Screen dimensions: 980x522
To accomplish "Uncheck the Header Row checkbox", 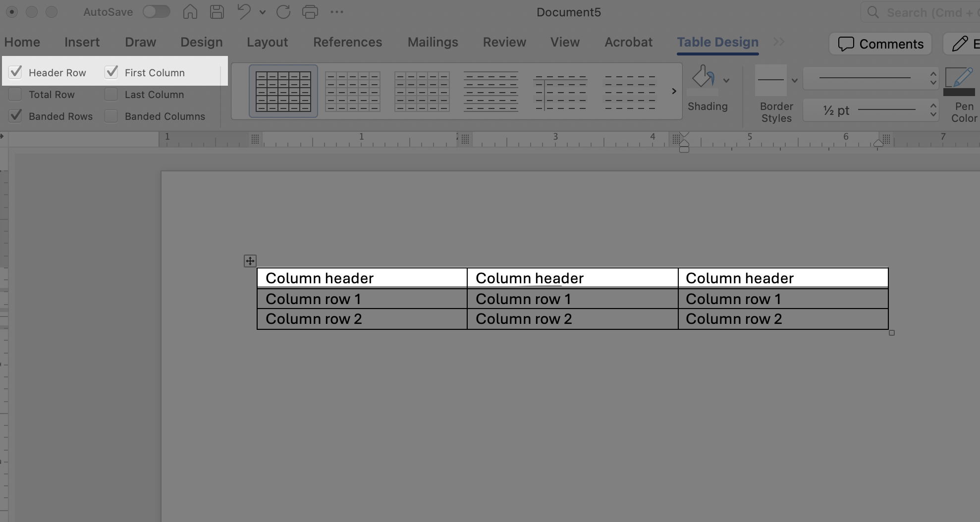I will tap(16, 72).
